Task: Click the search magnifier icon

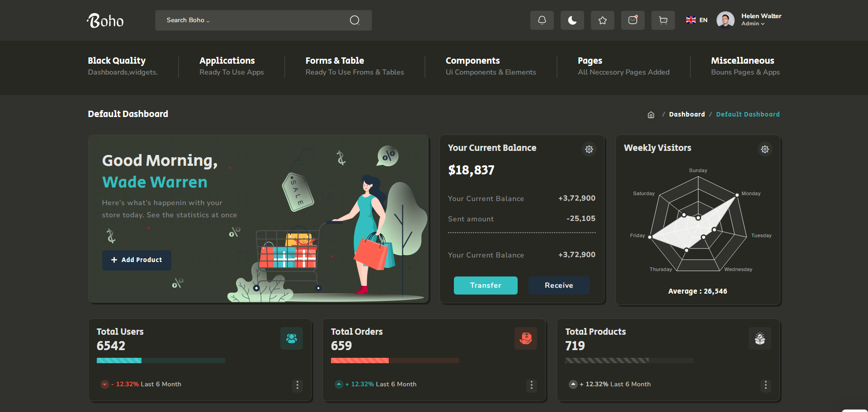Action: click(x=354, y=20)
